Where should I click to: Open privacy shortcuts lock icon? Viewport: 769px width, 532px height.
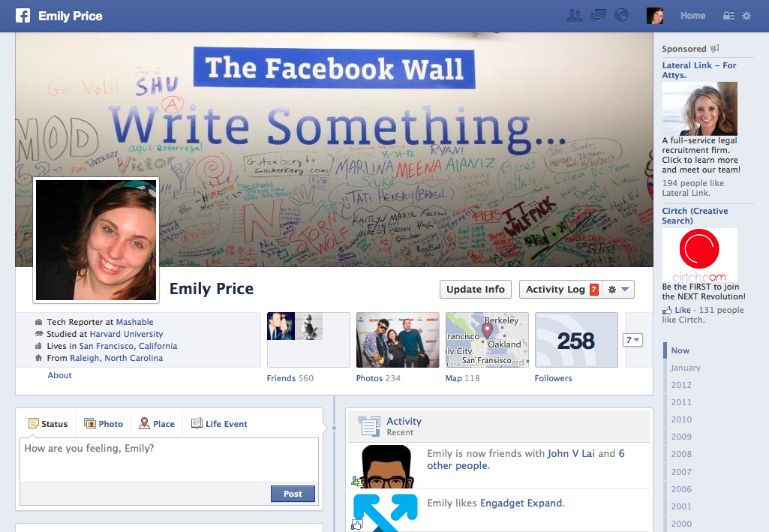tap(728, 16)
